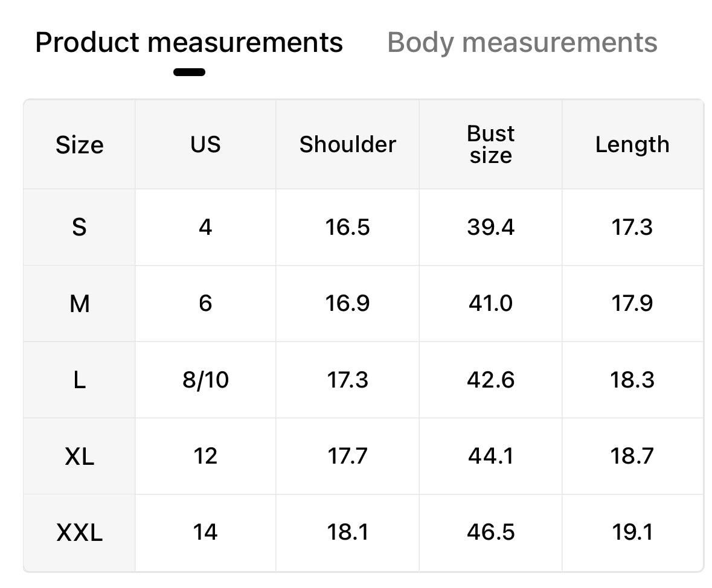Viewport: 712px width, 588px height.
Task: Click the Bust size column header
Action: point(490,145)
